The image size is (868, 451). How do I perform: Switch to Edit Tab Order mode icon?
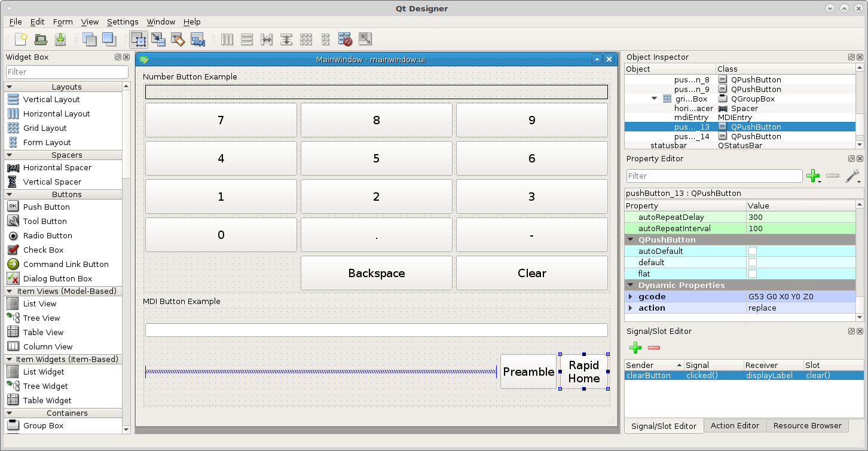coord(198,40)
